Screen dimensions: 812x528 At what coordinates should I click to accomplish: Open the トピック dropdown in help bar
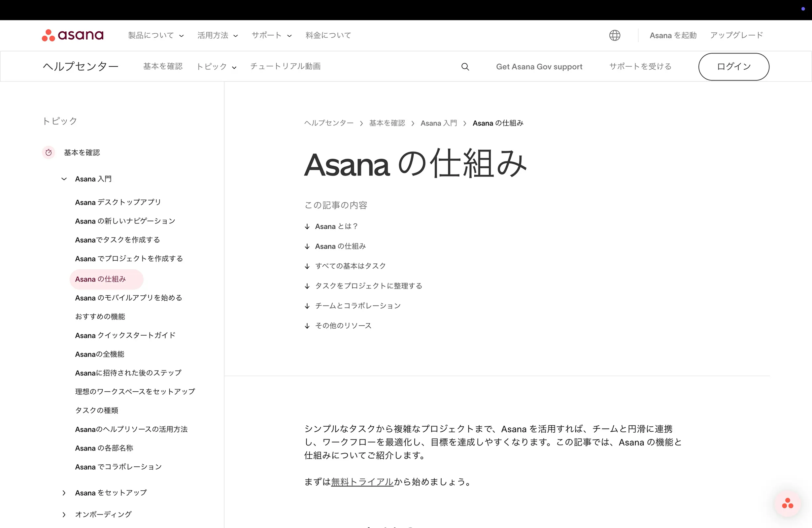click(216, 67)
